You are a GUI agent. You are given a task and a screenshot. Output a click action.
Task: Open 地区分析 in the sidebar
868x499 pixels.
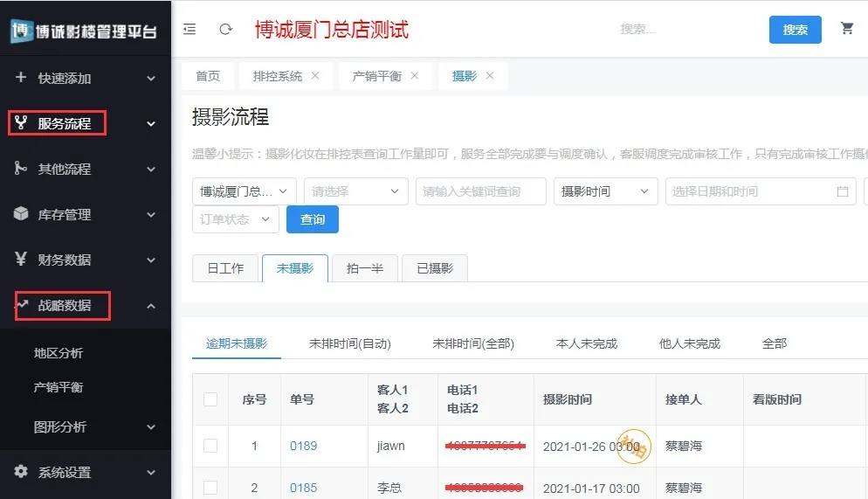(59, 353)
